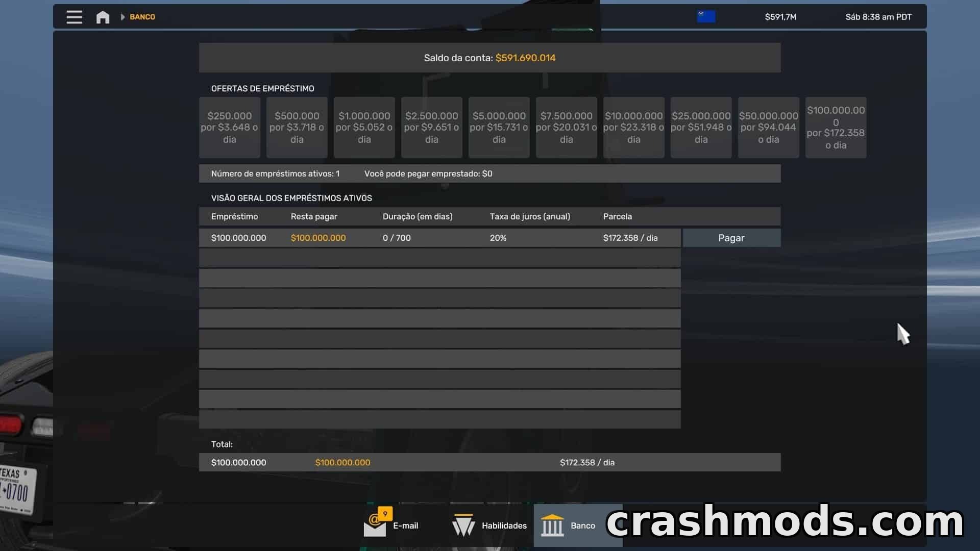Screen dimensions: 980x551
Task: Select the $250.000 loan offer
Action: pyautogui.click(x=230, y=128)
